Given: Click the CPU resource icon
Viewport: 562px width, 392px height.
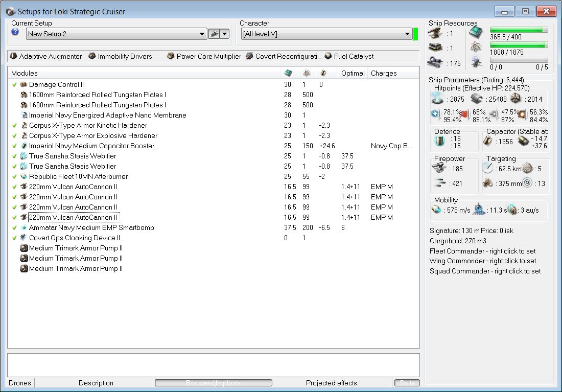Looking at the screenshot, I should (476, 32).
